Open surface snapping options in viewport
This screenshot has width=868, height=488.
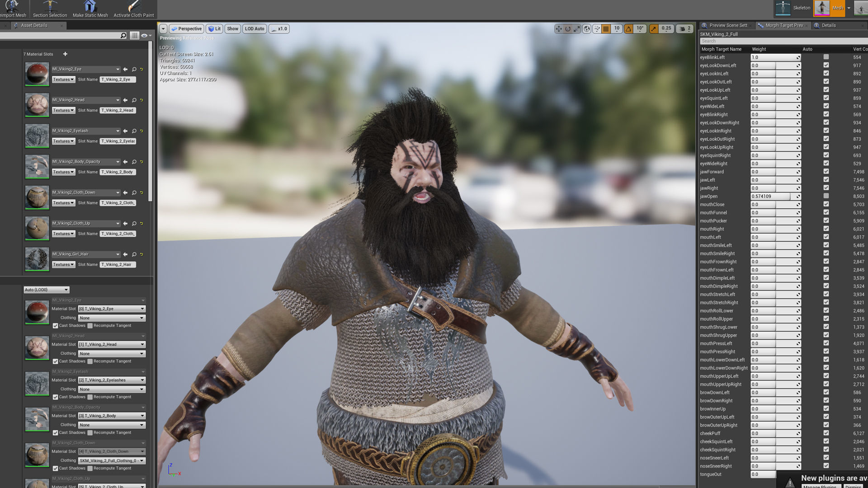[597, 28]
